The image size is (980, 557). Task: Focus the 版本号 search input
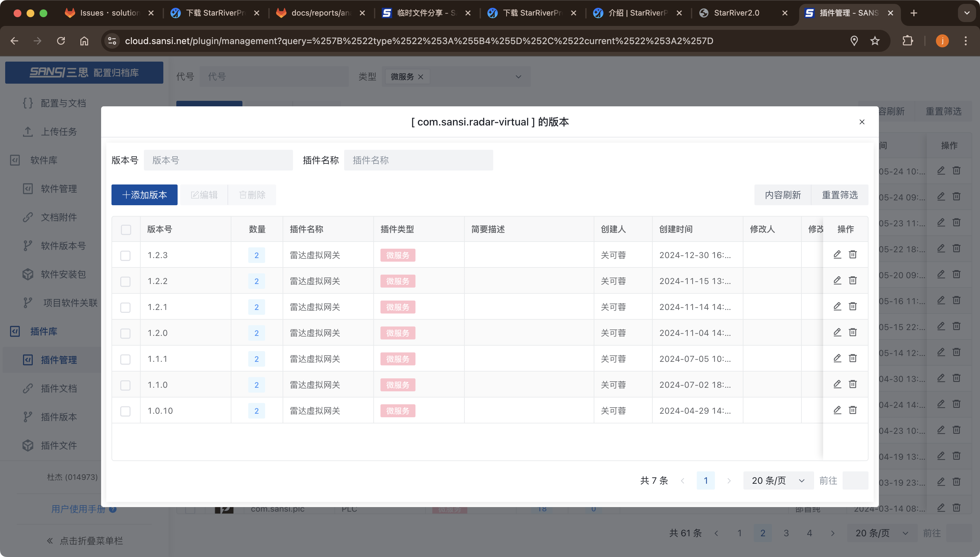click(x=218, y=160)
